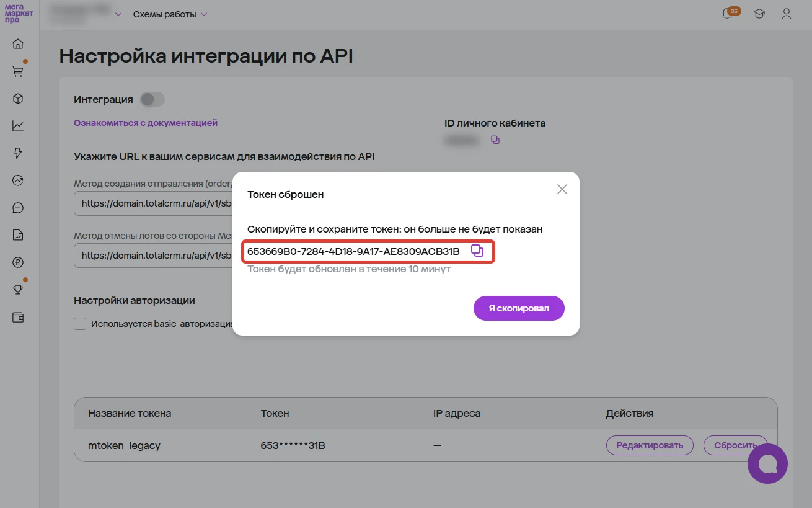The width and height of the screenshot is (812, 508).
Task: Click the home icon in sidebar
Action: 18,43
